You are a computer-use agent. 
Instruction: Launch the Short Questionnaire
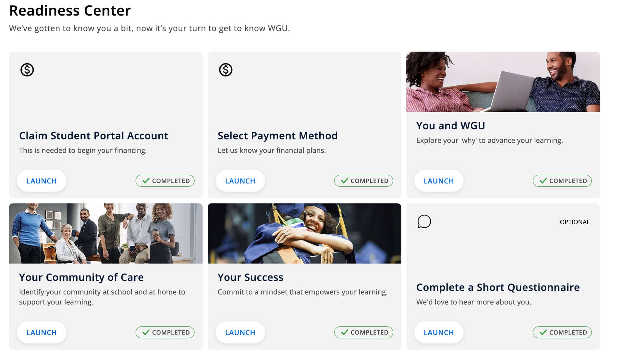439,333
